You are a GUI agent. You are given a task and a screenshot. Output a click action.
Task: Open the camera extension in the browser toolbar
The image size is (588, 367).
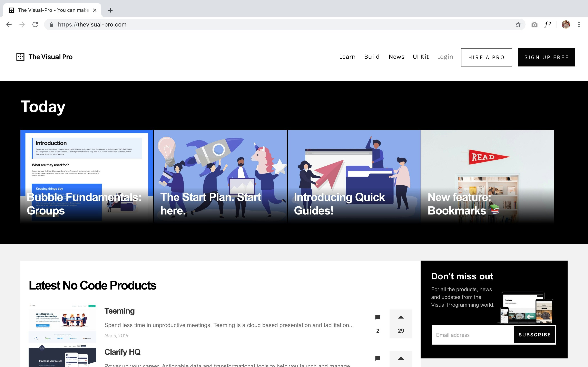(534, 24)
